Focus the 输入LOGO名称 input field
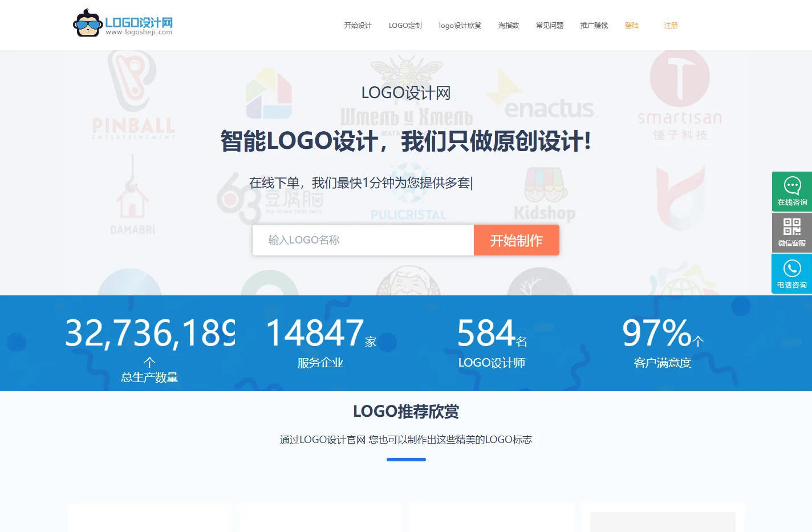812x532 pixels. [363, 240]
